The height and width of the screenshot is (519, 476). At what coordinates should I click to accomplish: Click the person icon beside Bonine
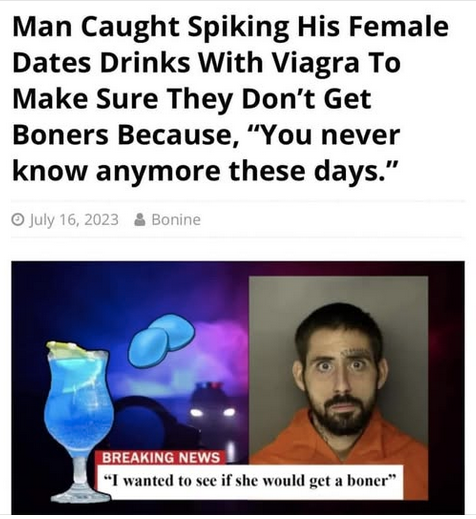140,219
